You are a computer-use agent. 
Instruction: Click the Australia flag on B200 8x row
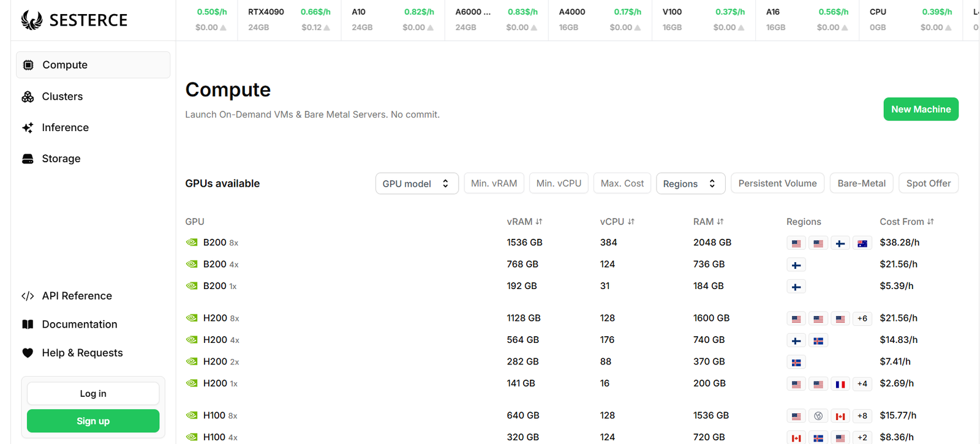point(862,243)
